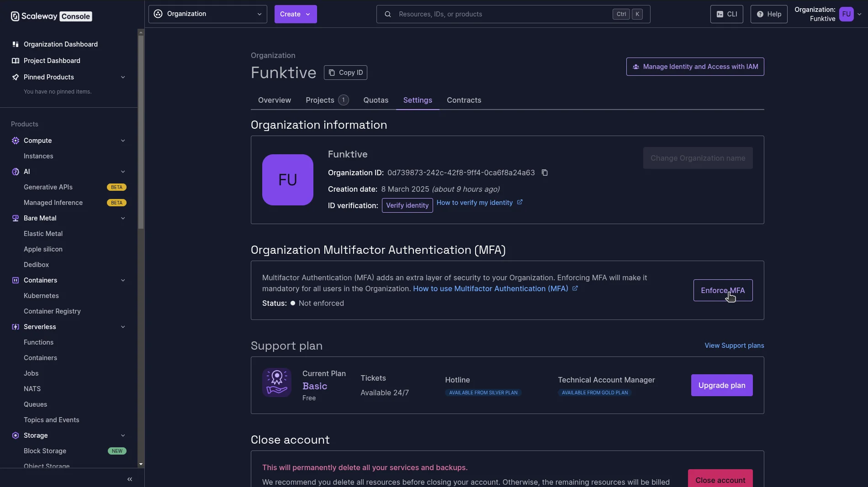The width and height of the screenshot is (868, 487).
Task: Collapse the Bare Metal section chevron
Action: pos(123,218)
